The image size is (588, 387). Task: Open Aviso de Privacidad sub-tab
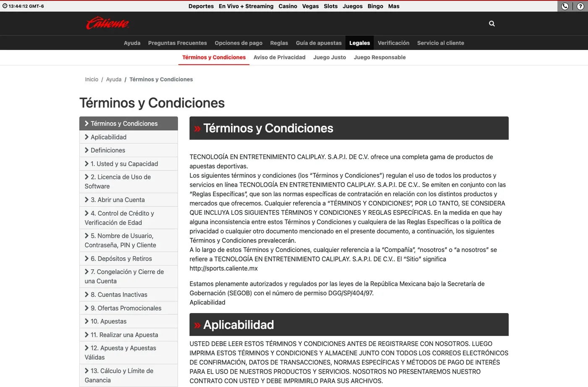coord(279,57)
